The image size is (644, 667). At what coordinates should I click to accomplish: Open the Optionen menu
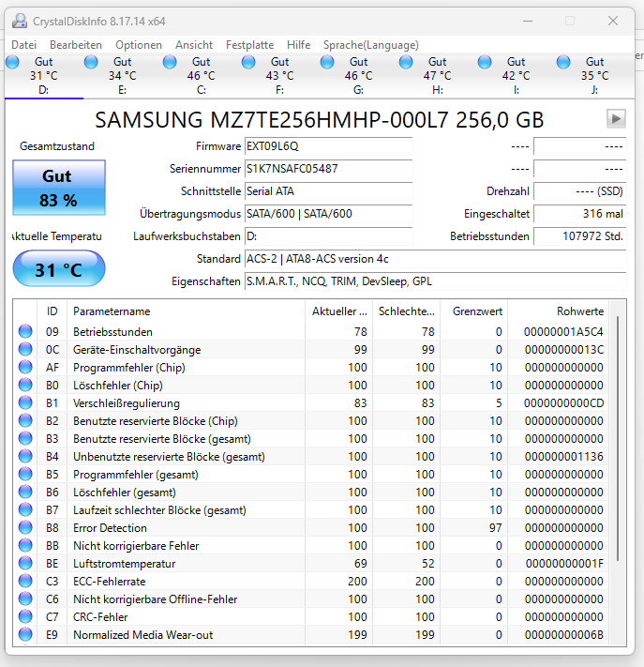point(139,45)
